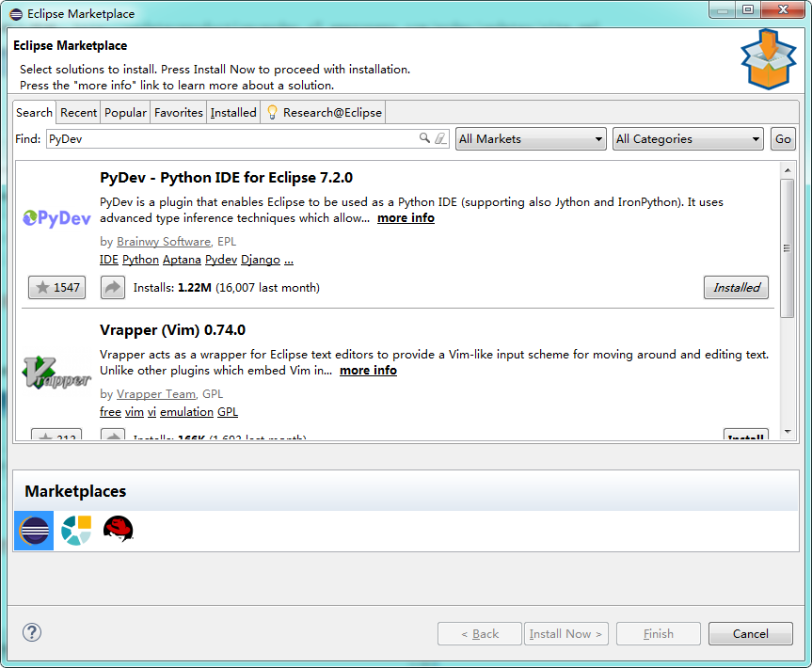The width and height of the screenshot is (812, 668).
Task: Click the Pydev tag link
Action: click(220, 260)
